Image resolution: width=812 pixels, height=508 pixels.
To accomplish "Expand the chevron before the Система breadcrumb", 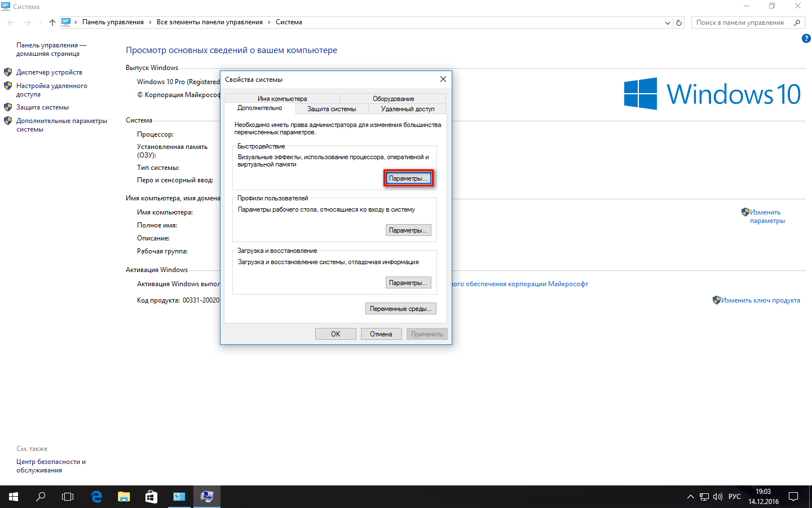I will (x=270, y=23).
